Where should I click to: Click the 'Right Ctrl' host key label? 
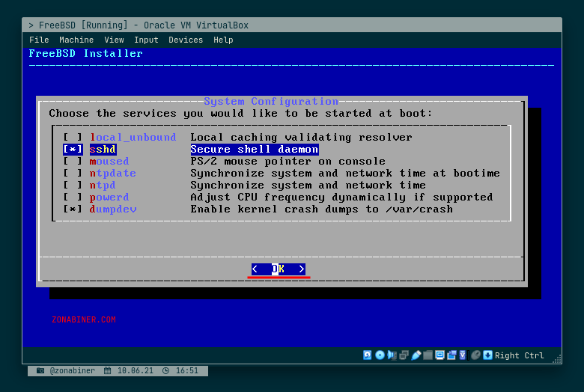[519, 355]
